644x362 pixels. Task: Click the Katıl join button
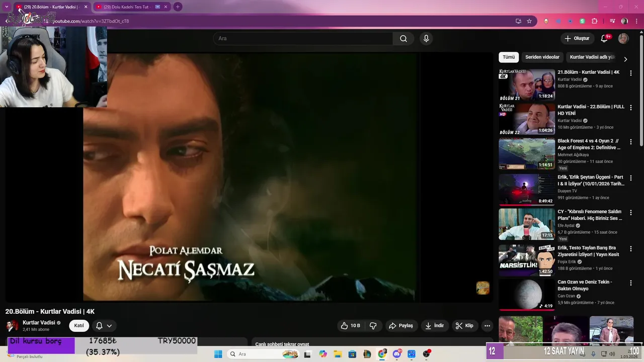[x=79, y=326]
